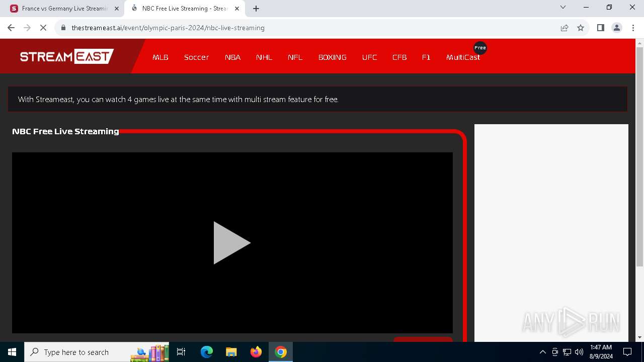The image size is (644, 362).
Task: Open the NHL section
Action: pos(264,57)
